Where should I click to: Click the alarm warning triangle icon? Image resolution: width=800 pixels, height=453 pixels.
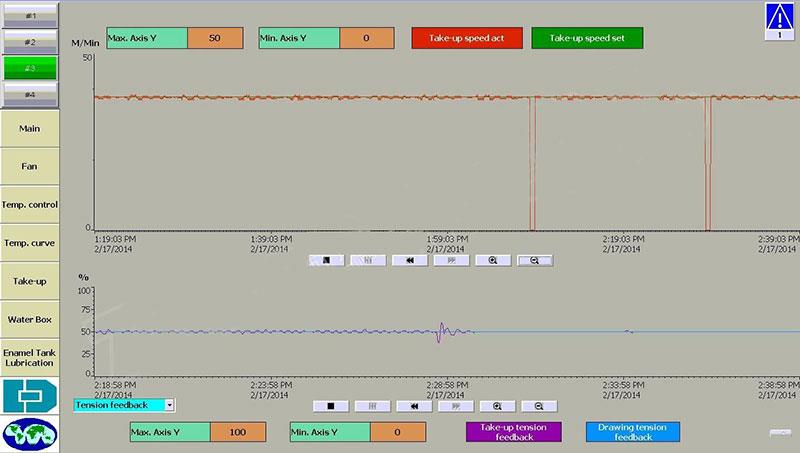tap(779, 20)
